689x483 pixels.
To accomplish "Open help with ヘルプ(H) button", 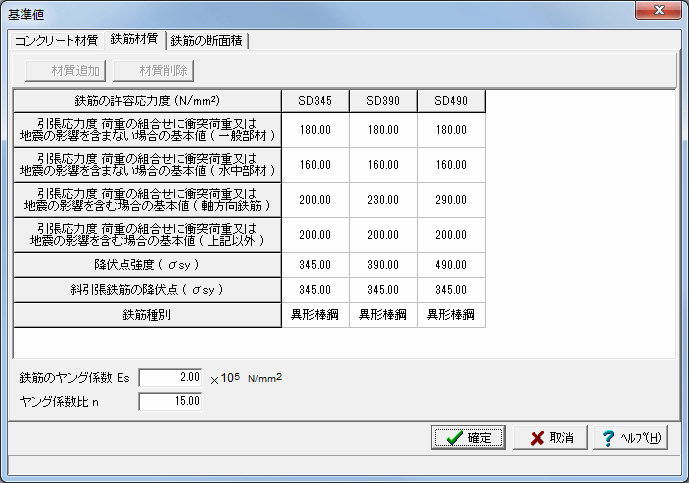I will 631,438.
